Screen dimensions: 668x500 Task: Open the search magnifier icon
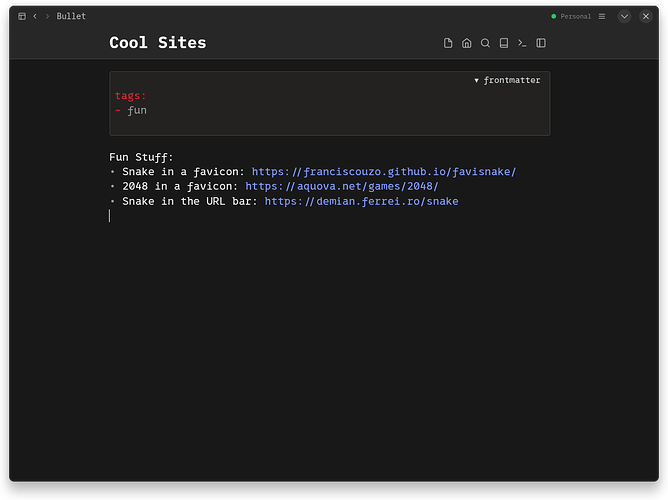coord(485,43)
